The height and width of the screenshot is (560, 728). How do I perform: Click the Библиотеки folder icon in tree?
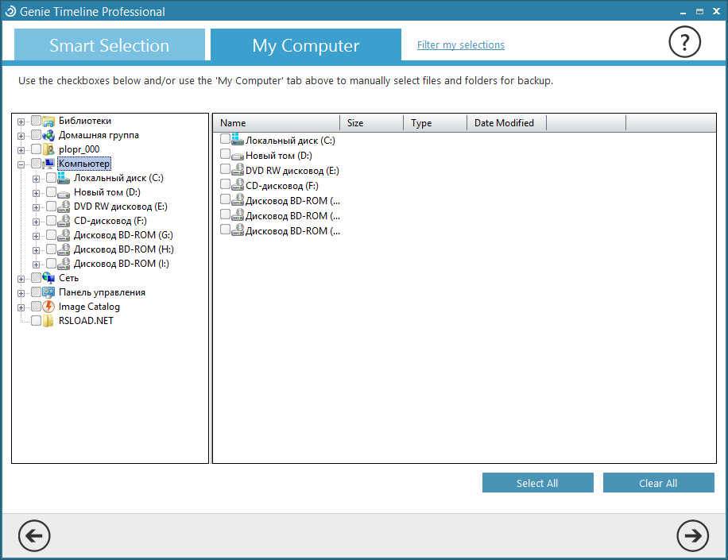pos(48,121)
